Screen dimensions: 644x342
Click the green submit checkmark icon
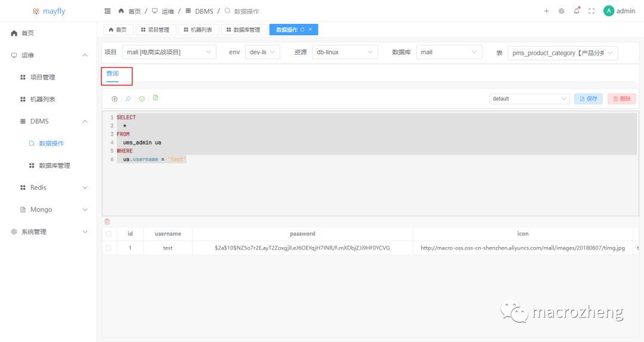pyautogui.click(x=142, y=98)
